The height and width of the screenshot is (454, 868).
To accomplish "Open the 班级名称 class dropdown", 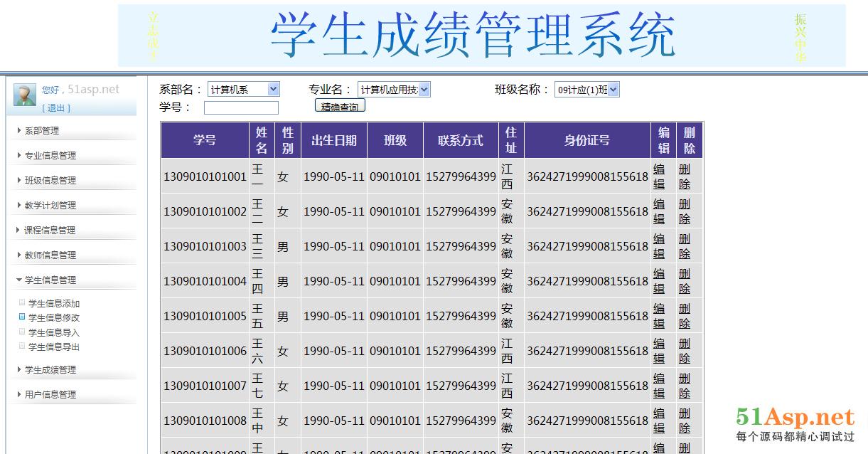I will 586,90.
